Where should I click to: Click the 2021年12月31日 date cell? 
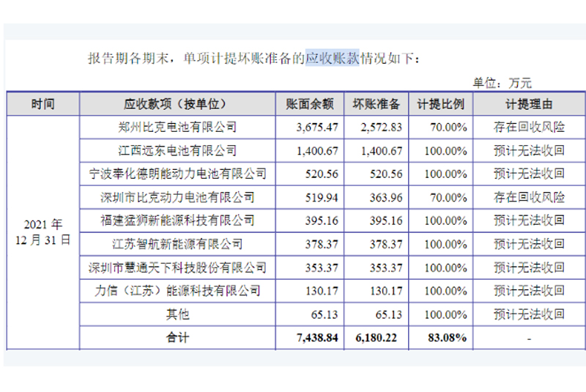point(42,232)
